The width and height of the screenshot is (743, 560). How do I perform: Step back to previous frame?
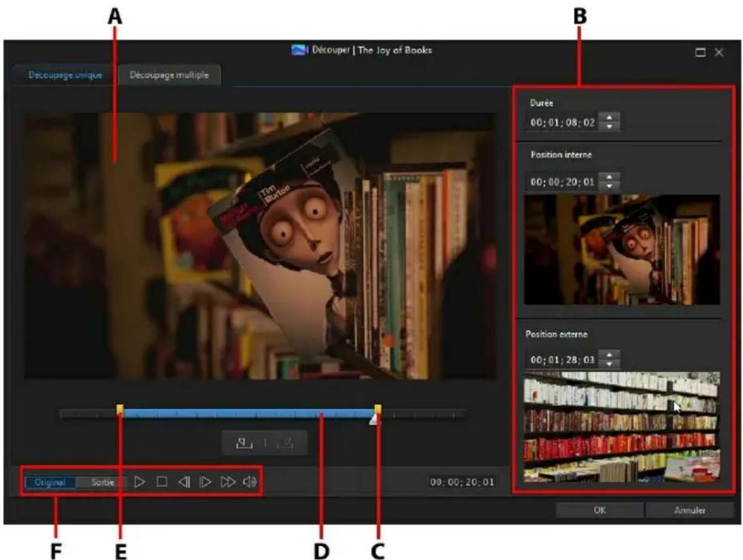(x=184, y=482)
